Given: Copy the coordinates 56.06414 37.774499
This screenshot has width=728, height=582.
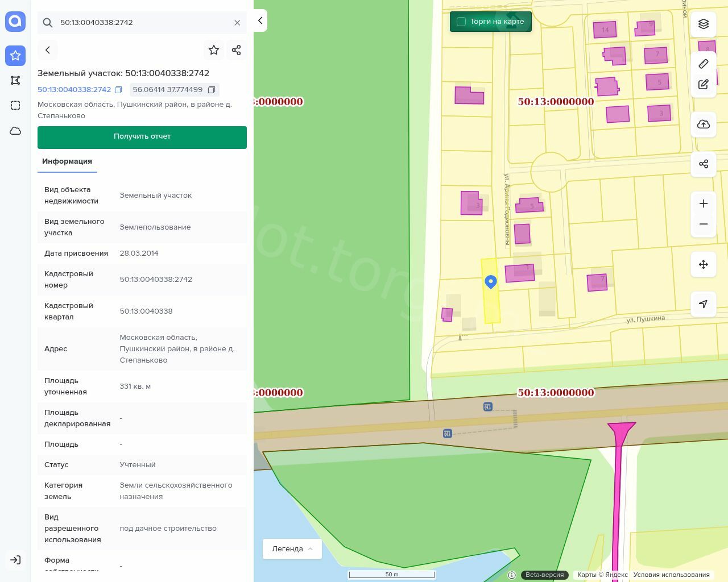Looking at the screenshot, I should pyautogui.click(x=212, y=90).
